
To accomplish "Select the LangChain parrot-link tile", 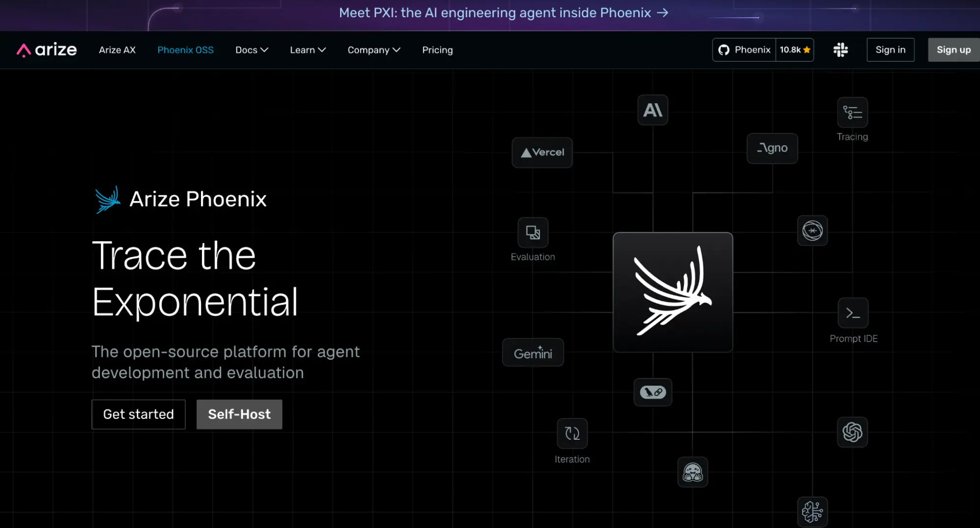I will (x=653, y=392).
